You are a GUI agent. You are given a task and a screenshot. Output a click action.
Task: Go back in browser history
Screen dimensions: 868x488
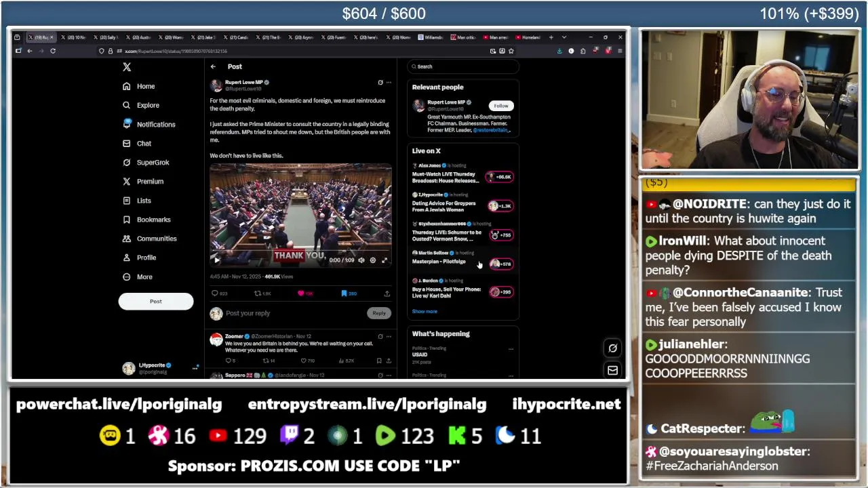tap(30, 51)
